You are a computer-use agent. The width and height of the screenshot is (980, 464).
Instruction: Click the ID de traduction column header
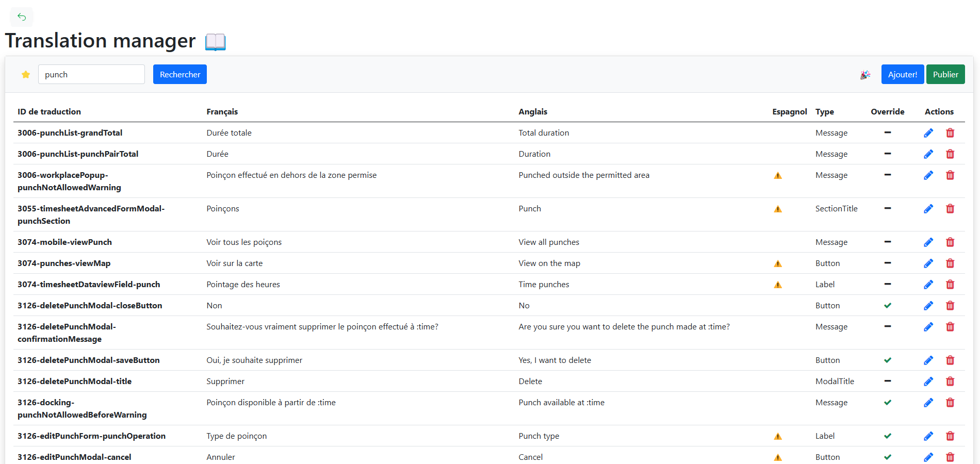pyautogui.click(x=49, y=112)
